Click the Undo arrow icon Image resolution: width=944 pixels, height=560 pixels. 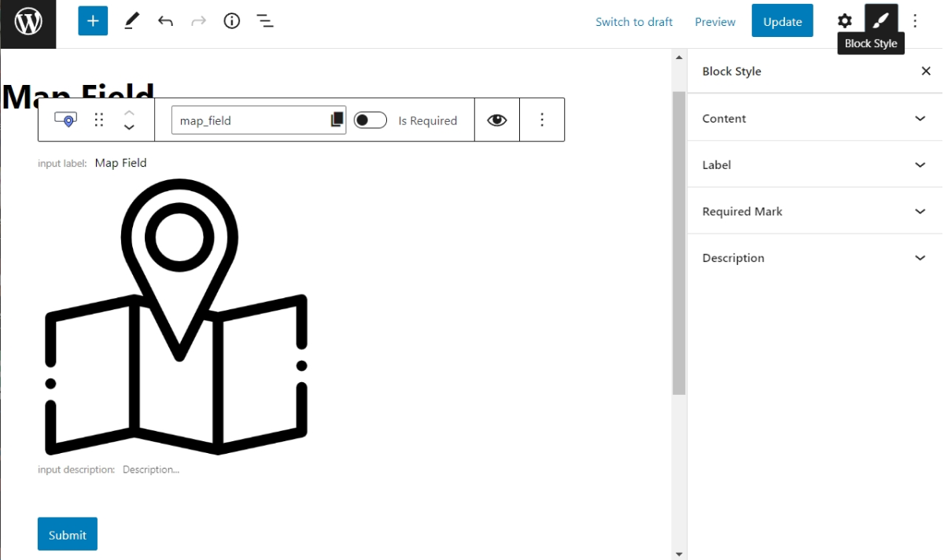(165, 21)
